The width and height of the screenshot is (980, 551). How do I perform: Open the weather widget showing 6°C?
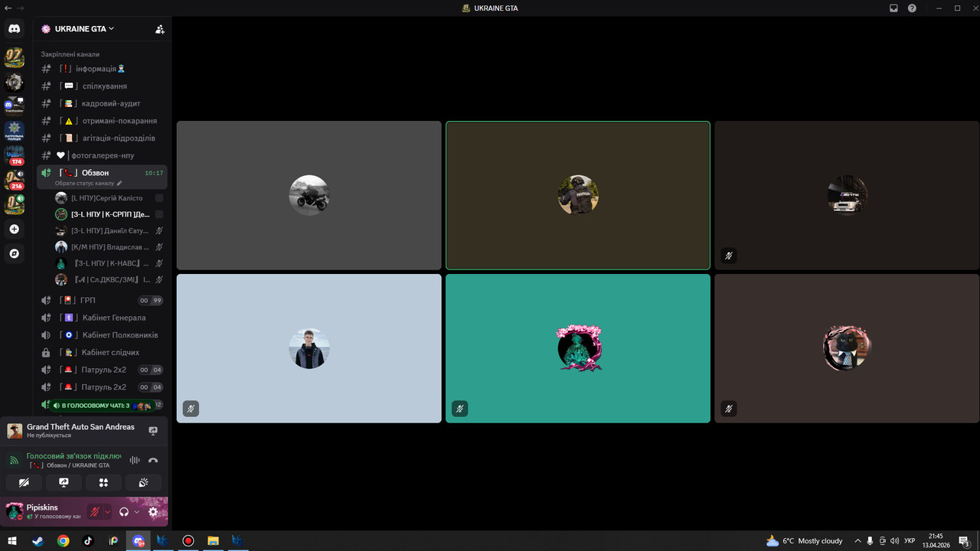[805, 540]
